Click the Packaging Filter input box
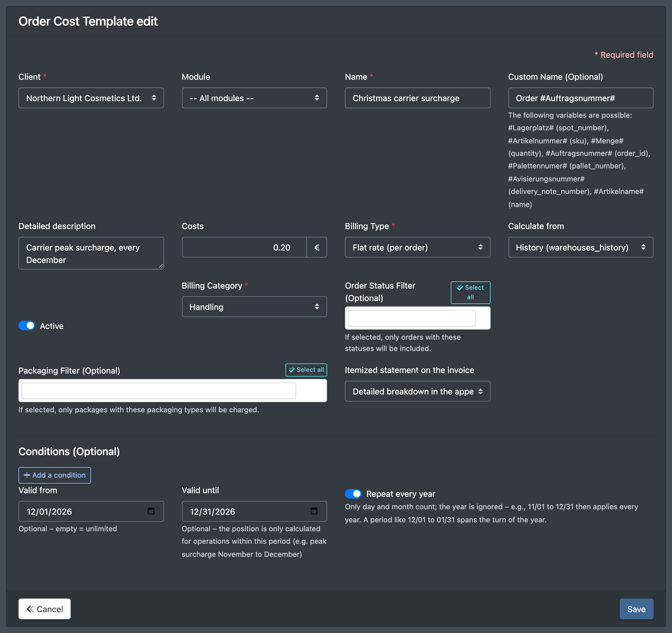This screenshot has height=633, width=672. pyautogui.click(x=158, y=391)
